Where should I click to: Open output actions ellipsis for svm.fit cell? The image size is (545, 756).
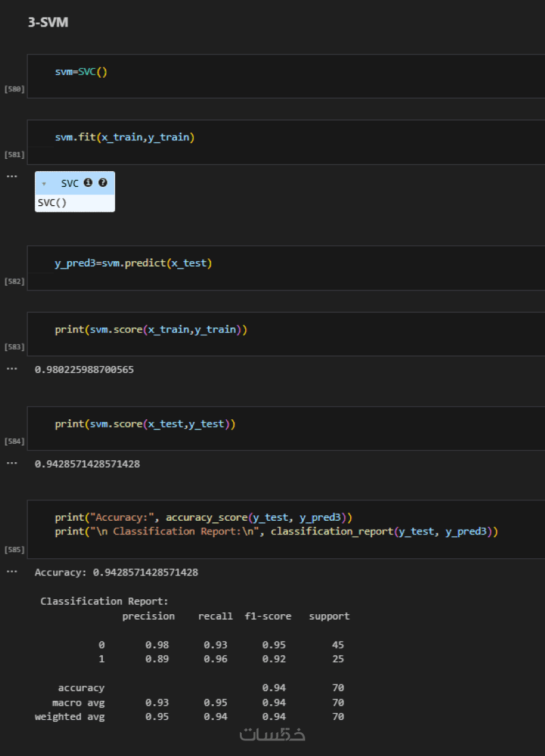point(11,177)
